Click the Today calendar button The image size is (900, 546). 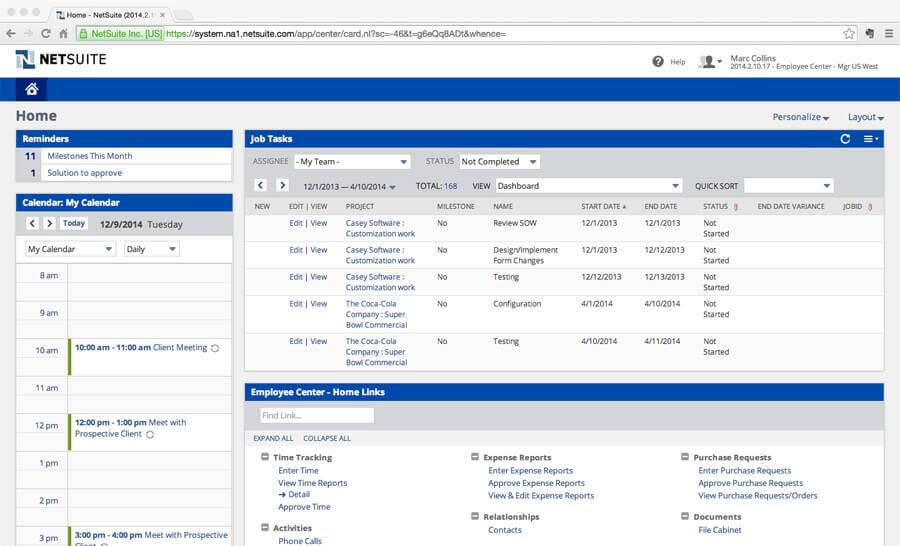74,223
